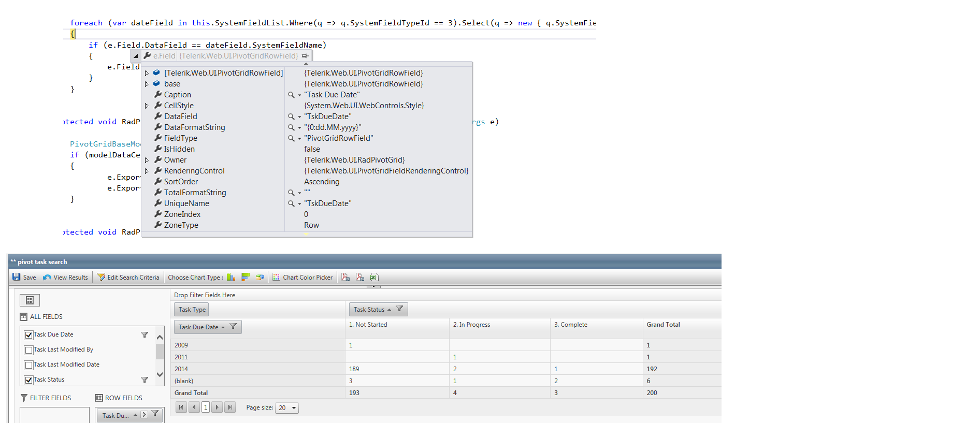Check the Task Last Modified Date checkbox
This screenshot has width=980, height=423.
tap(29, 365)
